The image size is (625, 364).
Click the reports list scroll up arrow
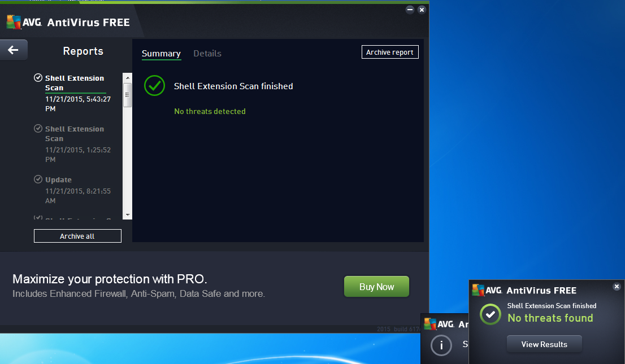[x=128, y=78]
